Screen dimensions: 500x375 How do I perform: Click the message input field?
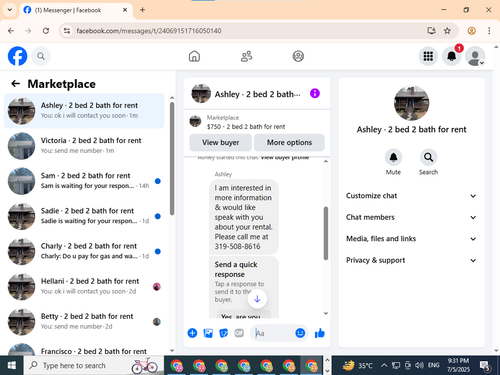coord(273,333)
